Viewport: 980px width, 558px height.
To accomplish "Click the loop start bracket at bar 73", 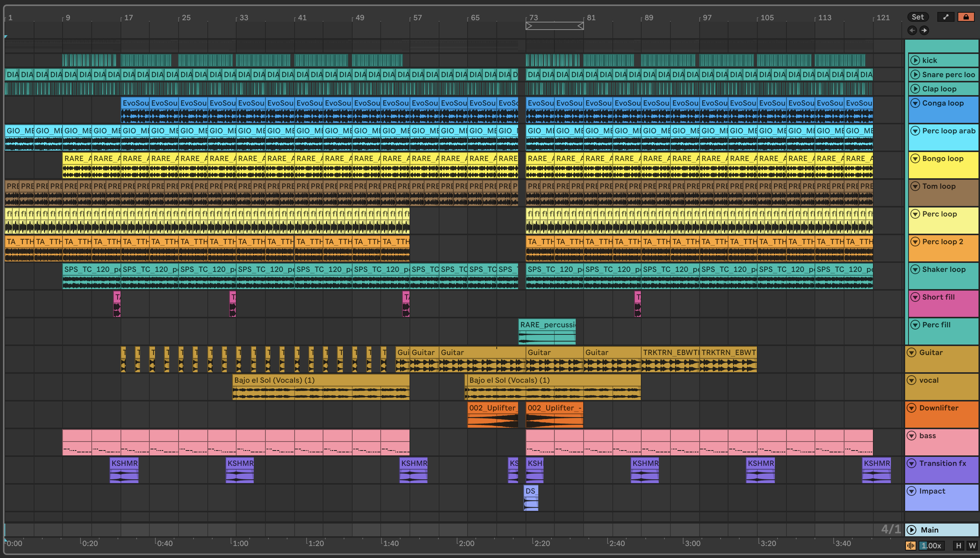I will tap(529, 26).
